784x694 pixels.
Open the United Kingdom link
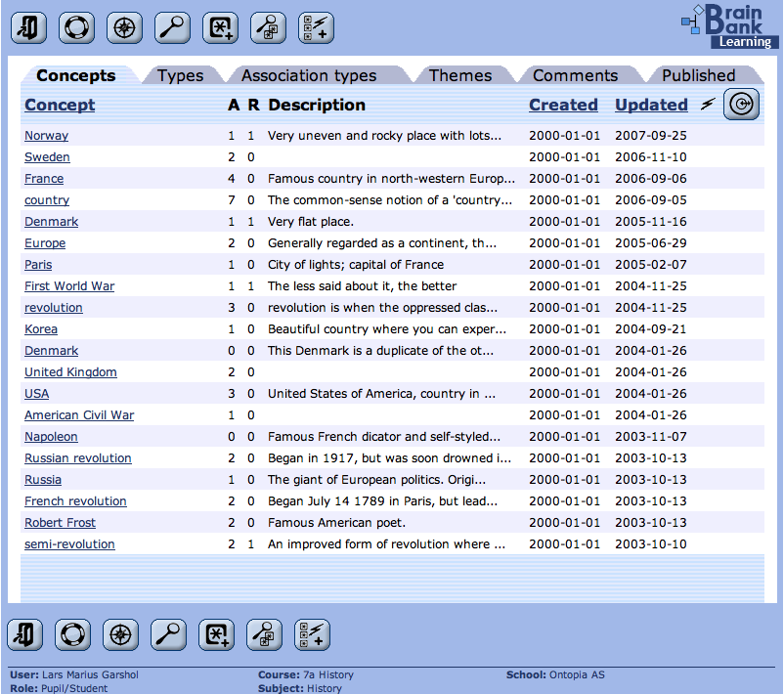coord(70,372)
